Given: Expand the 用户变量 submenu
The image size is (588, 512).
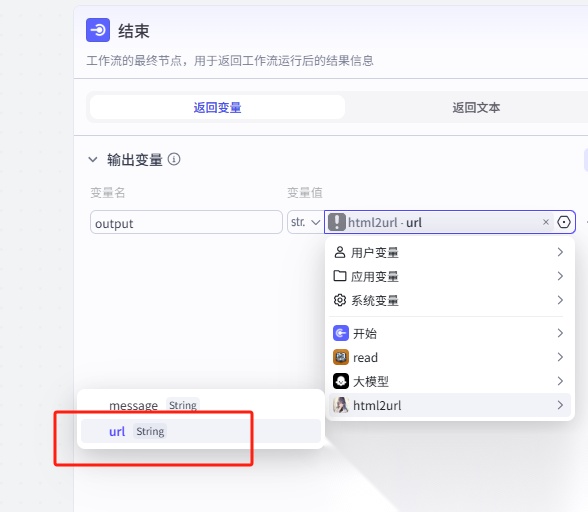Looking at the screenshot, I should coord(449,252).
